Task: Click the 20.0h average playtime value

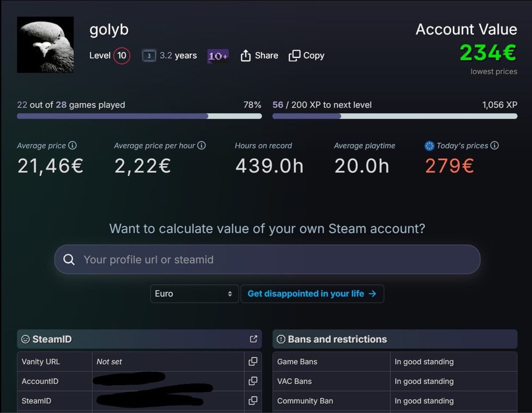Action: 362,166
